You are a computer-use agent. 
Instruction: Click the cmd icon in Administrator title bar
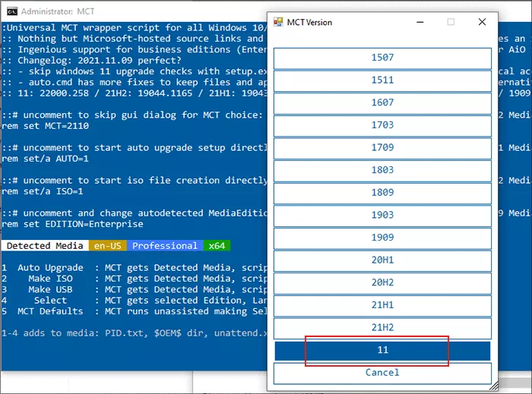(12, 11)
